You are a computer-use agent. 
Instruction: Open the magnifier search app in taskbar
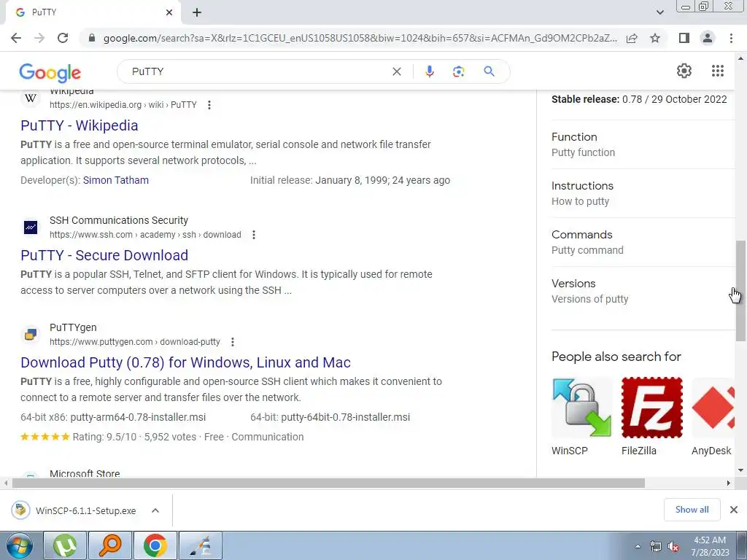point(110,545)
